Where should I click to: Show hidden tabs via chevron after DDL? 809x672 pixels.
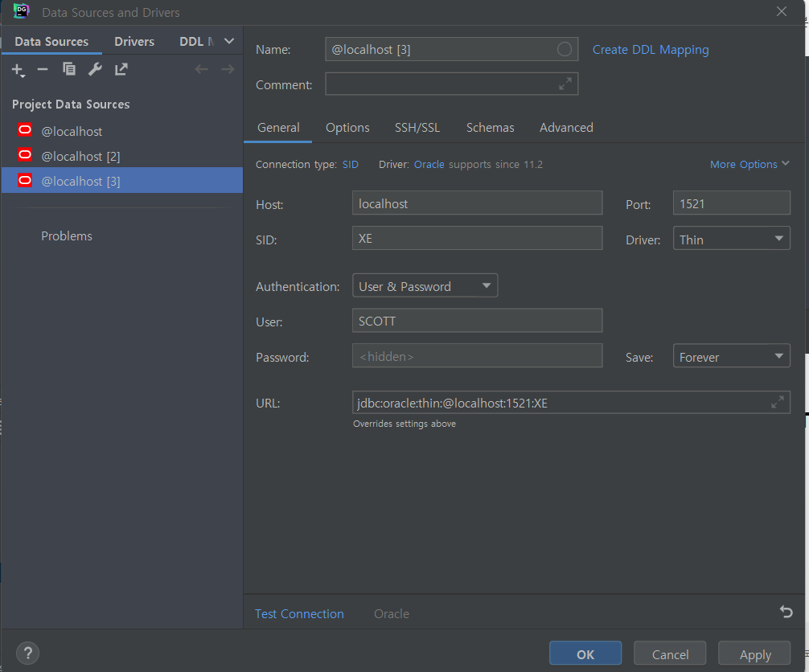(x=229, y=41)
